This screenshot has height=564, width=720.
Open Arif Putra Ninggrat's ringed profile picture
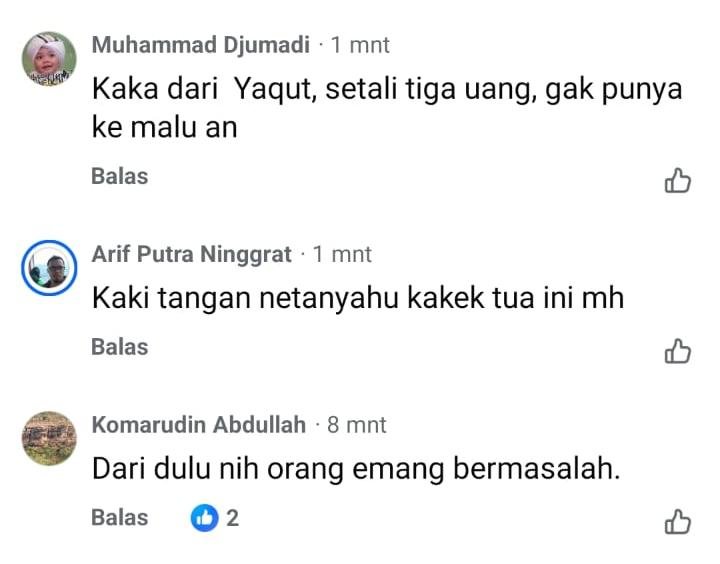pyautogui.click(x=49, y=267)
